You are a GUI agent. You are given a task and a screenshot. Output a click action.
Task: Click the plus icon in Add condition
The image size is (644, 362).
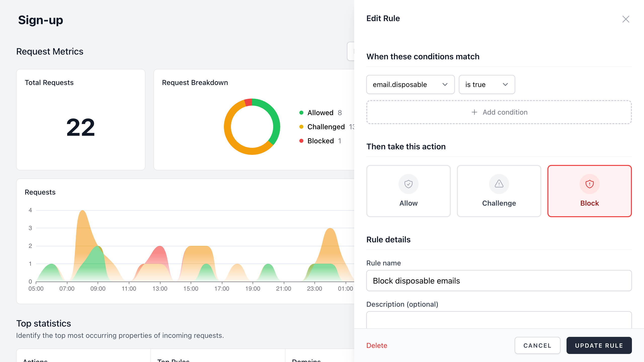[474, 112]
